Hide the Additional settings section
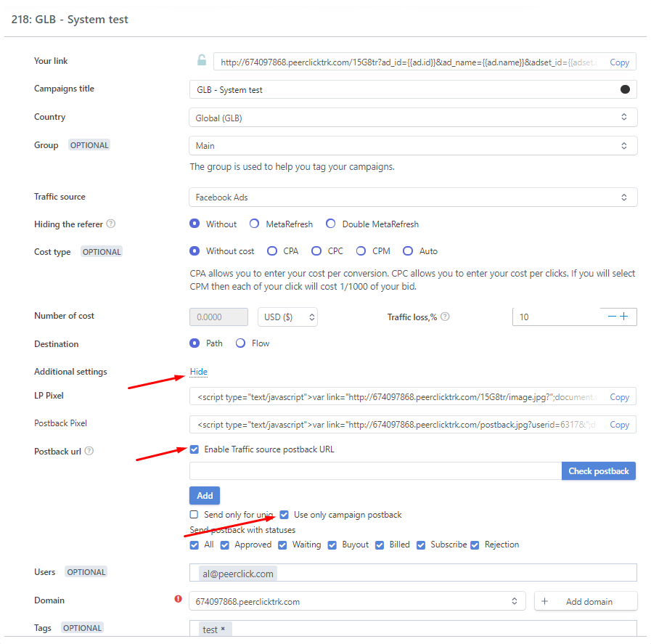Image resolution: width=651 pixels, height=644 pixels. click(198, 371)
